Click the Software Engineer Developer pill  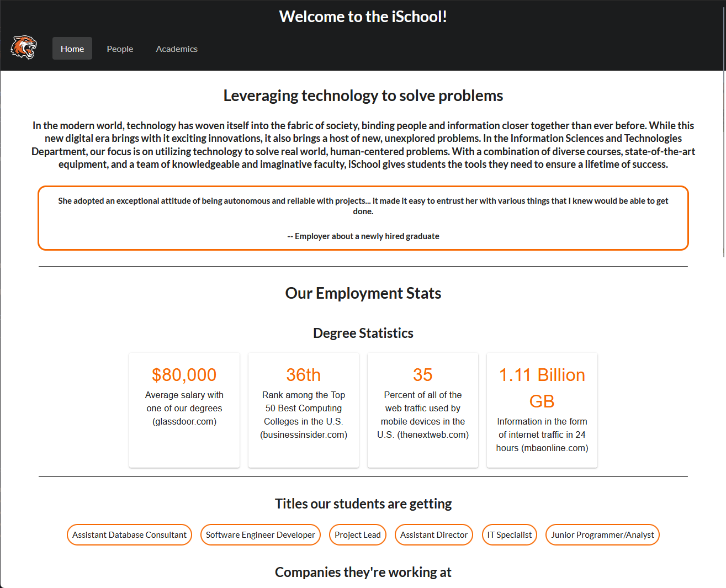(260, 534)
